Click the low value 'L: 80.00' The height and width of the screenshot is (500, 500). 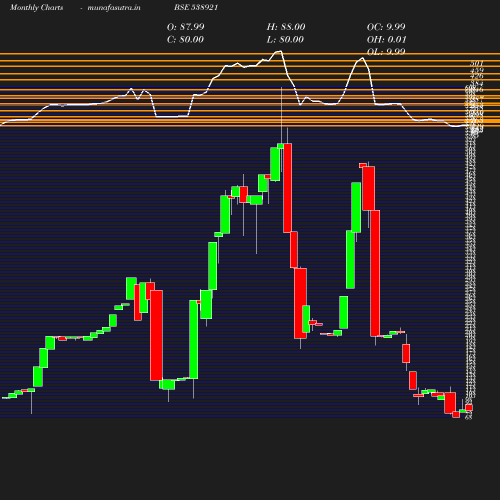tap(285, 39)
